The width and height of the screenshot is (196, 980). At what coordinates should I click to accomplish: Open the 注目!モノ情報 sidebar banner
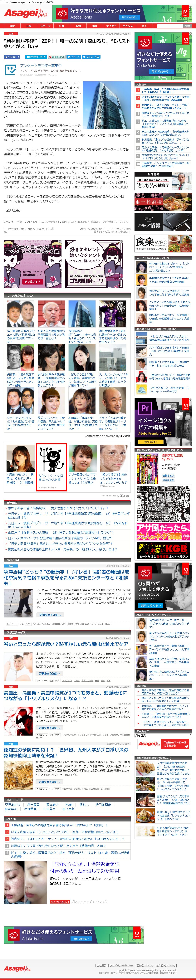[163, 222]
